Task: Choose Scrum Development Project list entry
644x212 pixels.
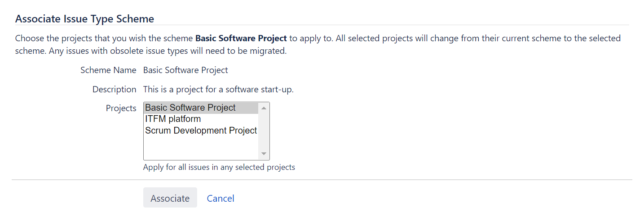Action: coord(201,131)
